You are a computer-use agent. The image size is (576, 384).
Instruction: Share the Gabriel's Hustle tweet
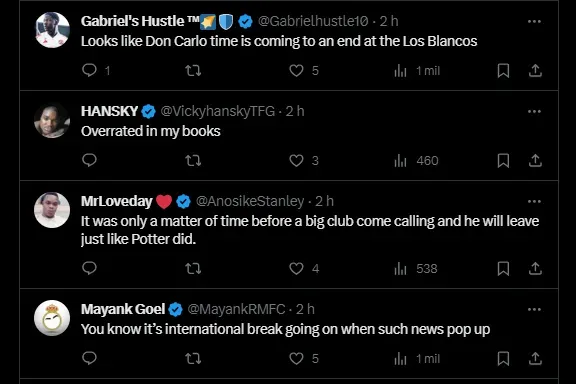click(x=535, y=70)
